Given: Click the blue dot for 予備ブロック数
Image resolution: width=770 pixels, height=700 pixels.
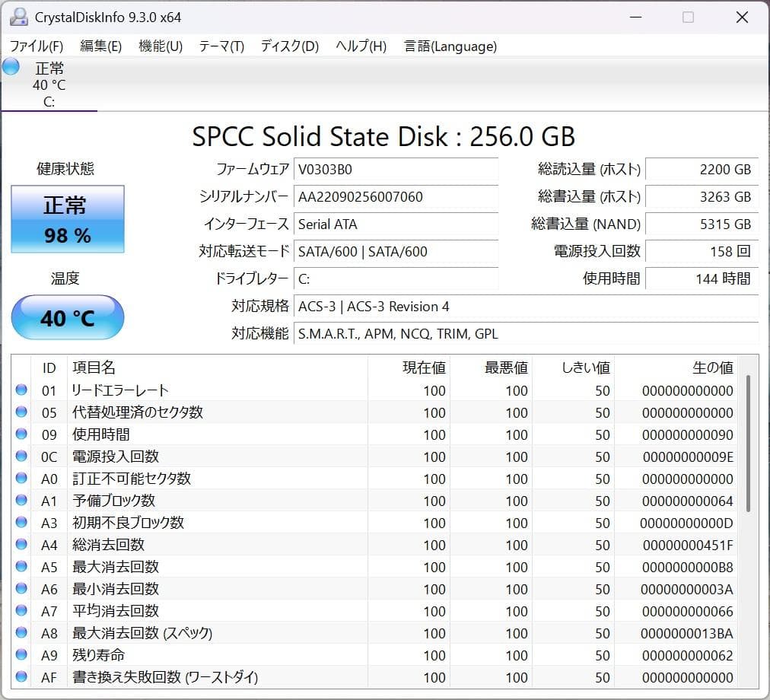Looking at the screenshot, I should pyautogui.click(x=21, y=500).
